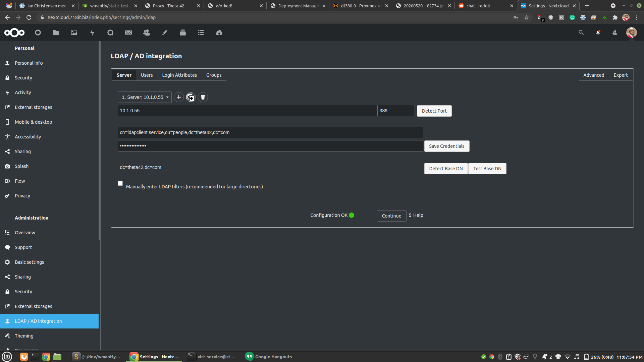Open the user avatar menu

(x=631, y=33)
